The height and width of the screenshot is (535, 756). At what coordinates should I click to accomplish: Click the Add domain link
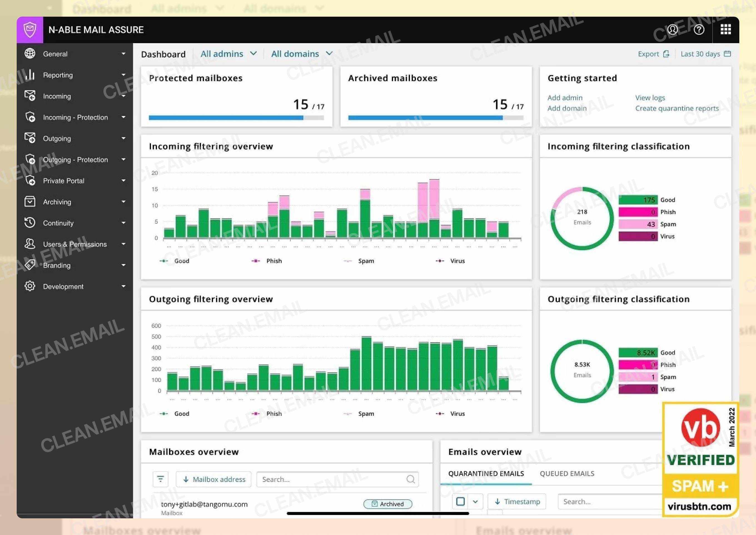[x=567, y=108]
